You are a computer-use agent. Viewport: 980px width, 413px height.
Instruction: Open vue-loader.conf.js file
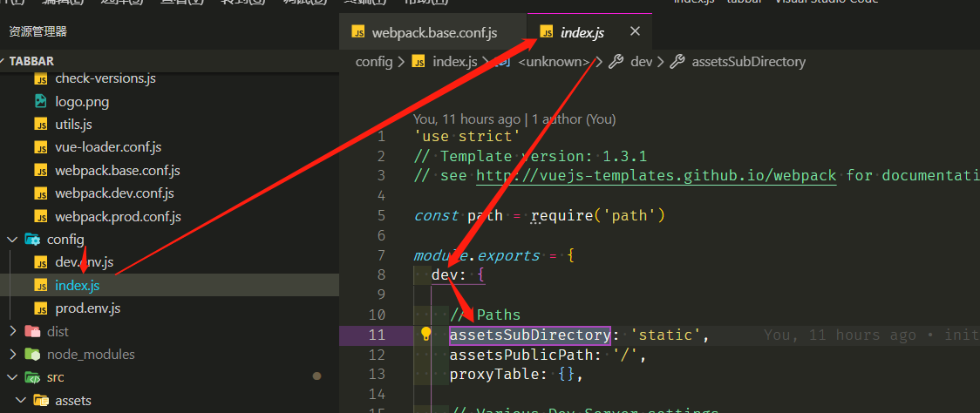108,147
